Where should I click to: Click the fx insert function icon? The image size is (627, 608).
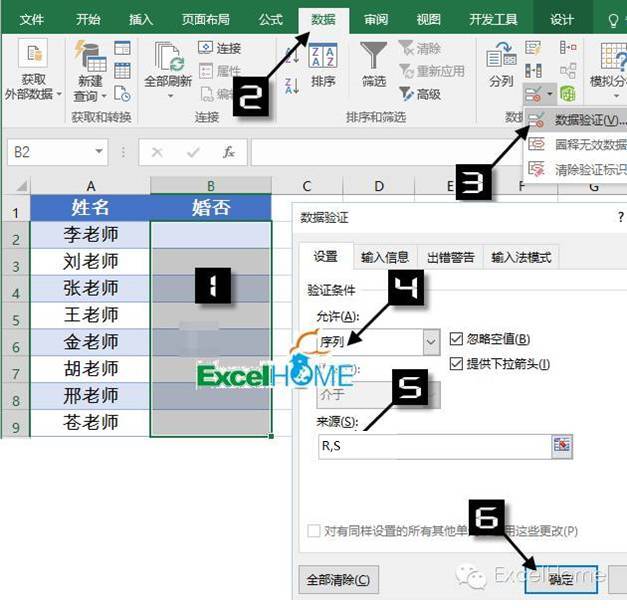coord(228,152)
